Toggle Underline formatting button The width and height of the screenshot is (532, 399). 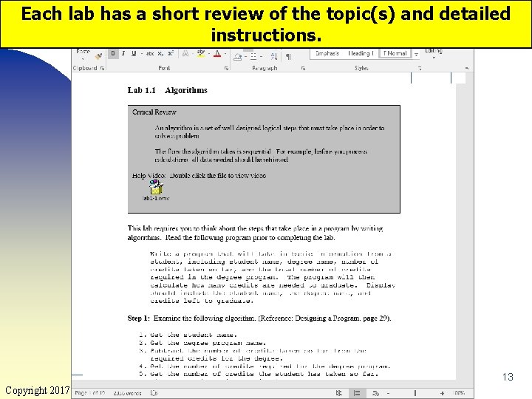pos(134,54)
